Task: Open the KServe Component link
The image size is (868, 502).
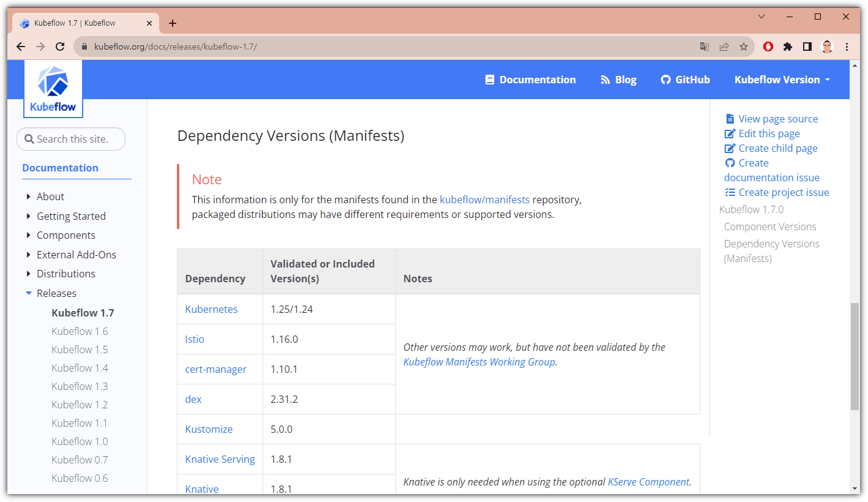Action: [x=648, y=482]
